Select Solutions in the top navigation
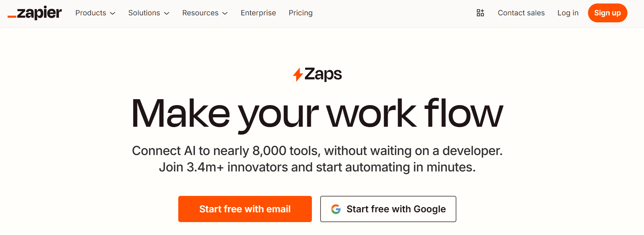Image resolution: width=644 pixels, height=235 pixels. (144, 13)
